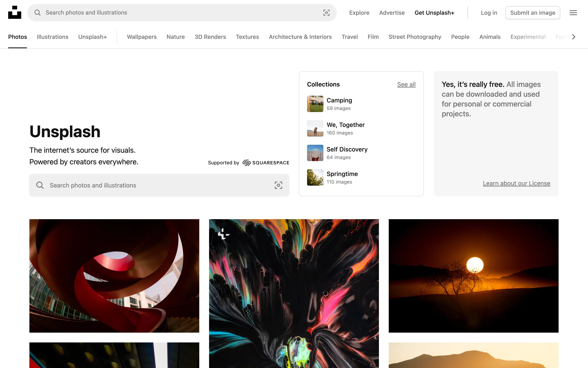Click the Squarespace sponsor logo
This screenshot has height=368, width=588.
click(x=266, y=163)
